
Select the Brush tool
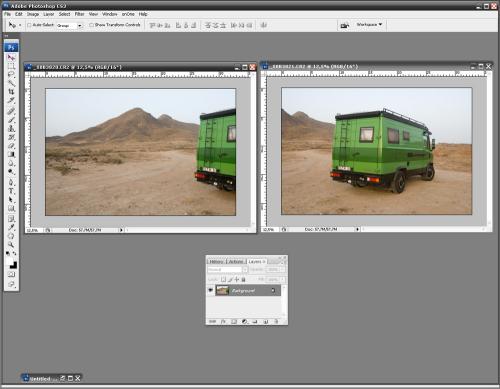[11, 120]
